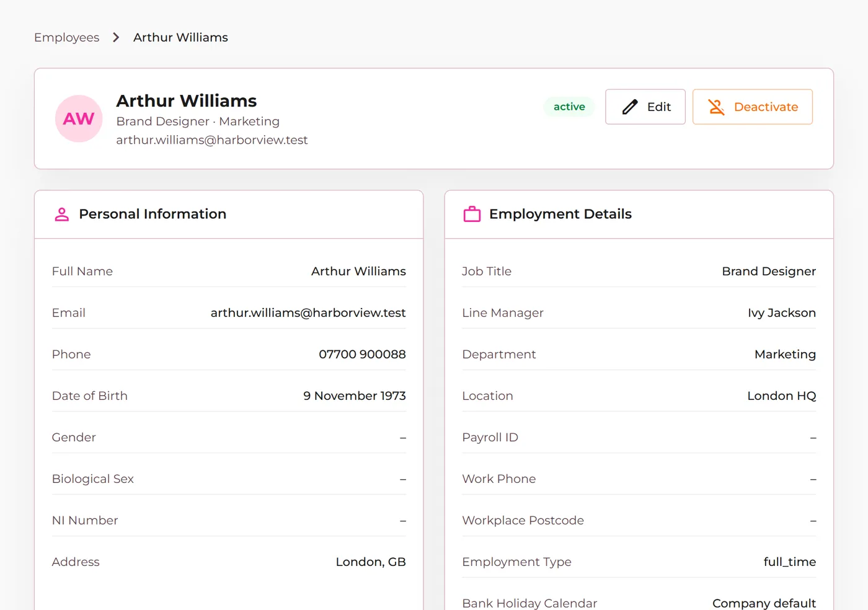
Task: Click the pencil icon on Edit
Action: tap(630, 107)
